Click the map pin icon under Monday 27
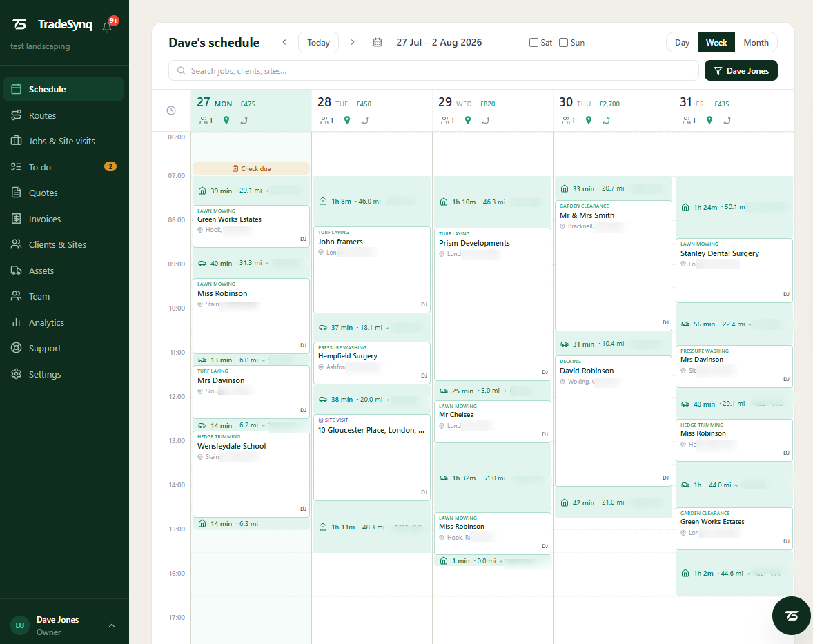This screenshot has width=813, height=644. 226,120
